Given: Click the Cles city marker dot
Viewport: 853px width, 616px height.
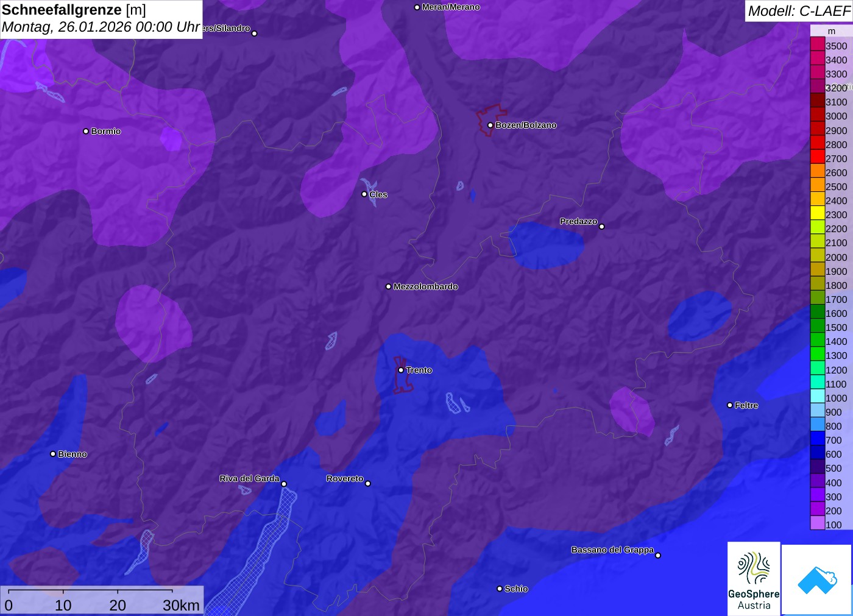Looking at the screenshot, I should 364,194.
